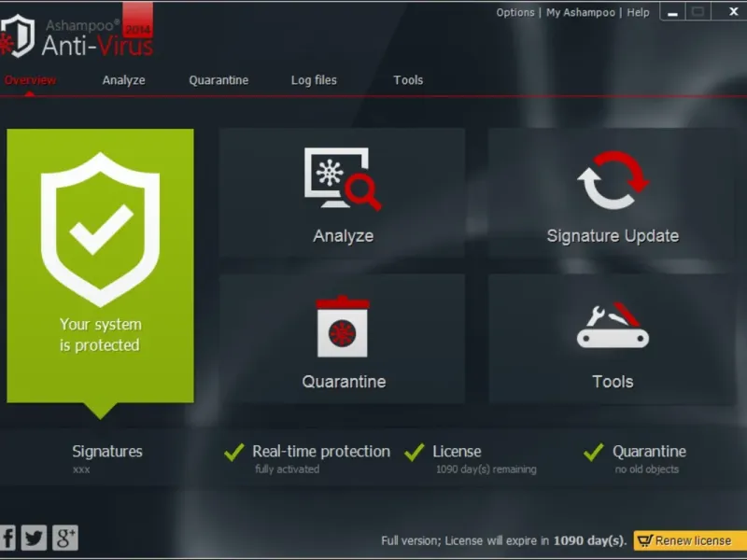This screenshot has width=747, height=560.
Task: Click '1090 day(s) remaining' license text
Action: (486, 469)
